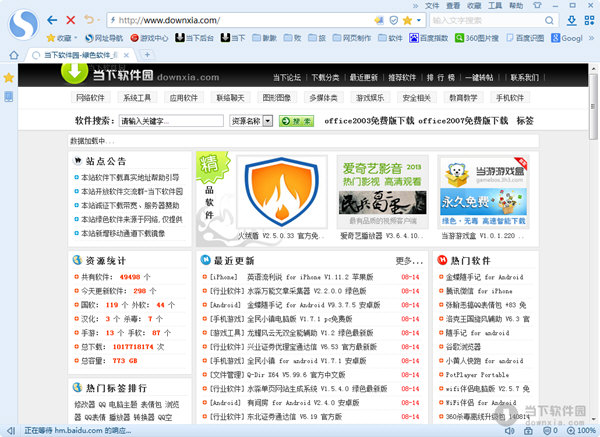Image resolution: width=600 pixels, height=437 pixels.
Task: Click office2003免费版下载 link
Action: pyautogui.click(x=369, y=121)
